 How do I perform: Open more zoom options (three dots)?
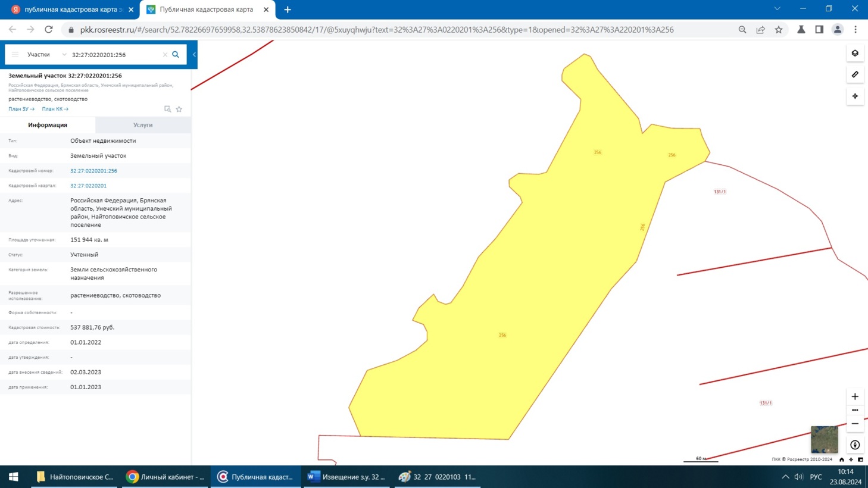click(x=855, y=410)
